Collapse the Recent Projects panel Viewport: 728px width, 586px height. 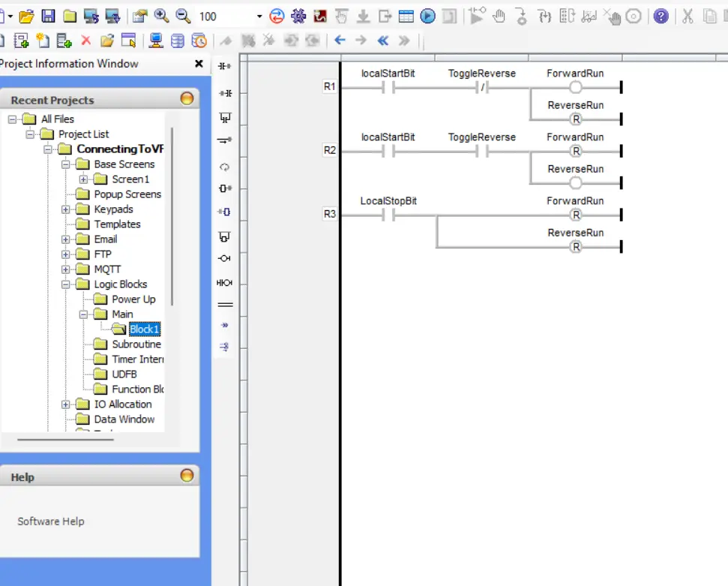[187, 99]
